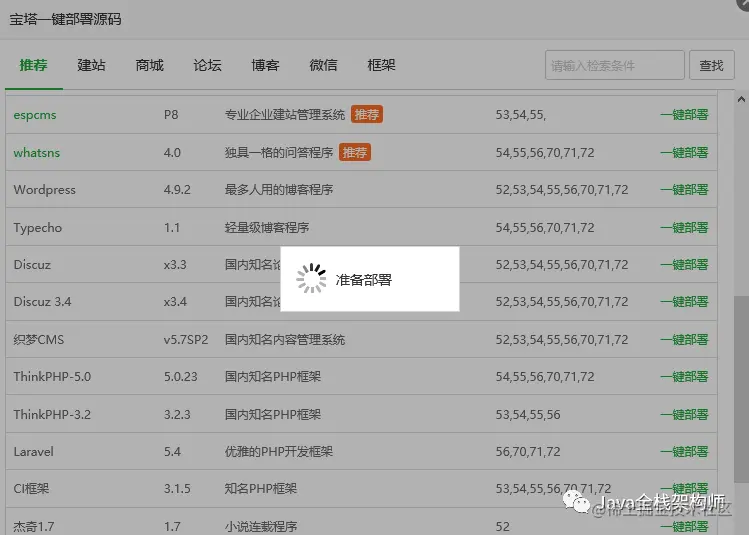Select the 杰奇1.7 name cell
The image size is (749, 535).
point(33,526)
